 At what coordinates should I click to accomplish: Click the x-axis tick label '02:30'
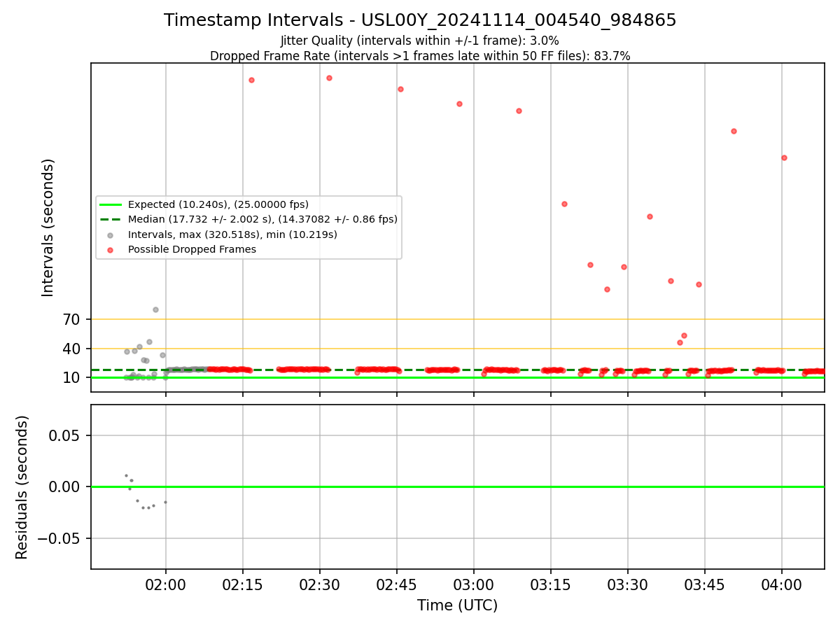[320, 584]
